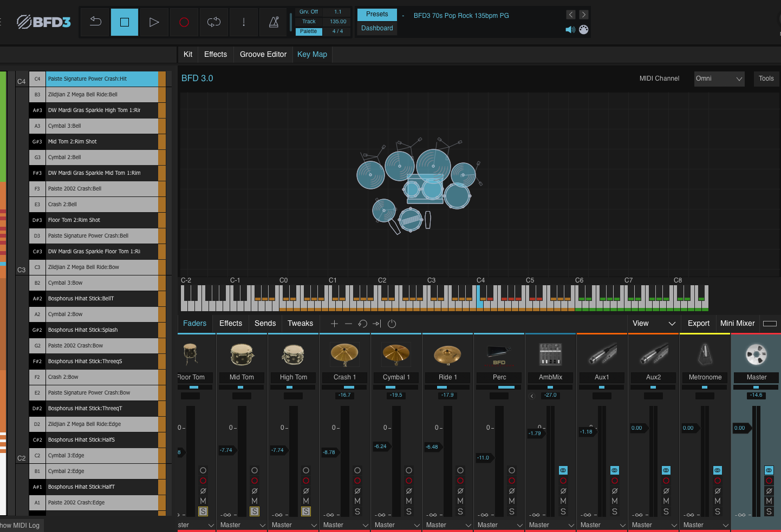Select the Aux2 cable channel image
The width and height of the screenshot is (781, 532).
point(654,354)
